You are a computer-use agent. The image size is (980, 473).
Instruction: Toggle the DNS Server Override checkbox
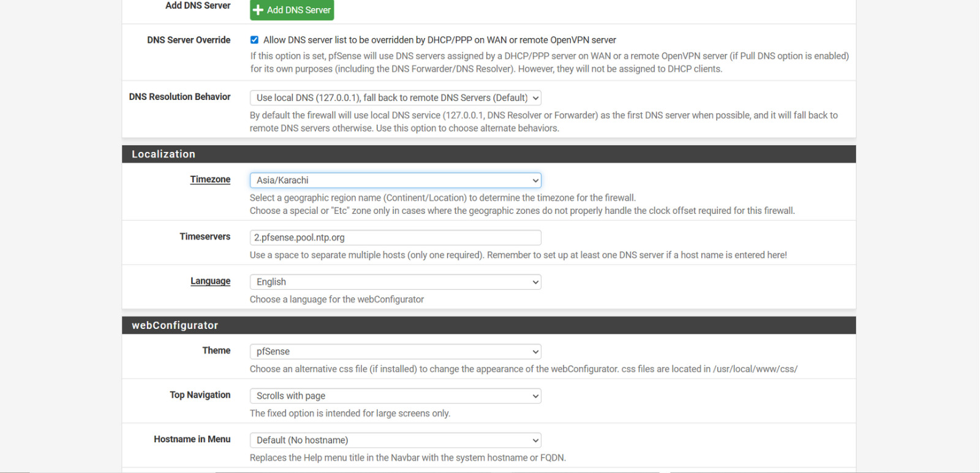pos(254,40)
